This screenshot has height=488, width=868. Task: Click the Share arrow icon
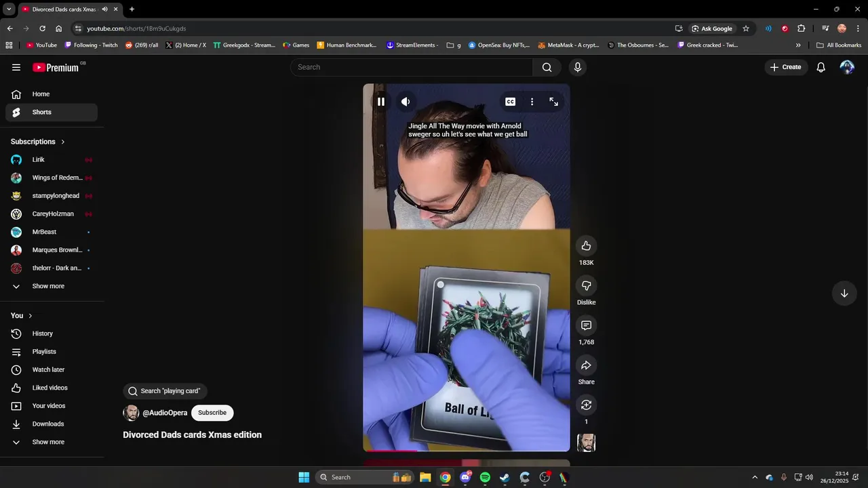[x=587, y=366]
